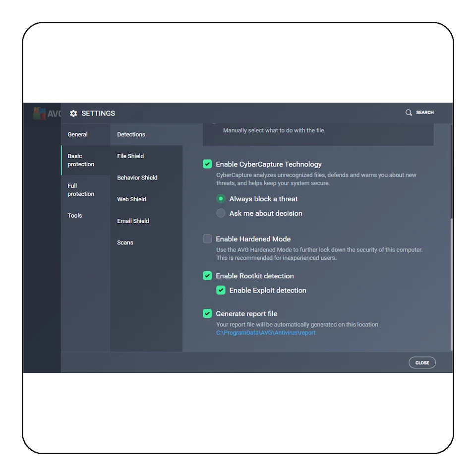Open Search with the magnifier icon
The width and height of the screenshot is (476, 476).
409,113
